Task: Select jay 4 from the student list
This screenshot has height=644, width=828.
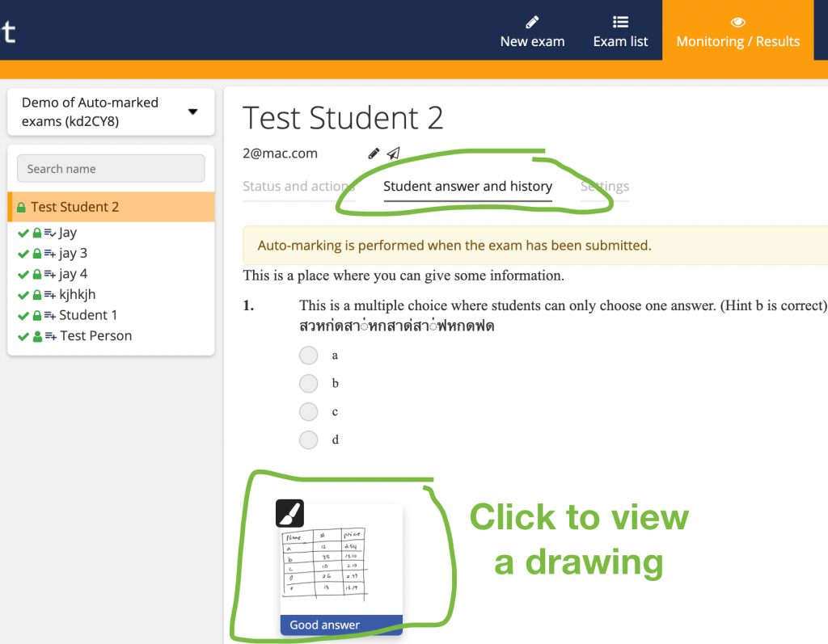Action: click(x=73, y=274)
